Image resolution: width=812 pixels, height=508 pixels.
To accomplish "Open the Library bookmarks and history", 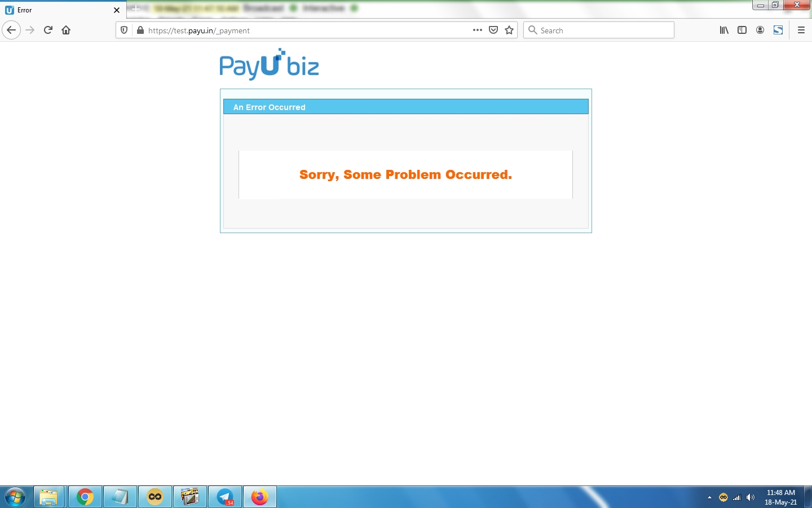I will pos(724,30).
